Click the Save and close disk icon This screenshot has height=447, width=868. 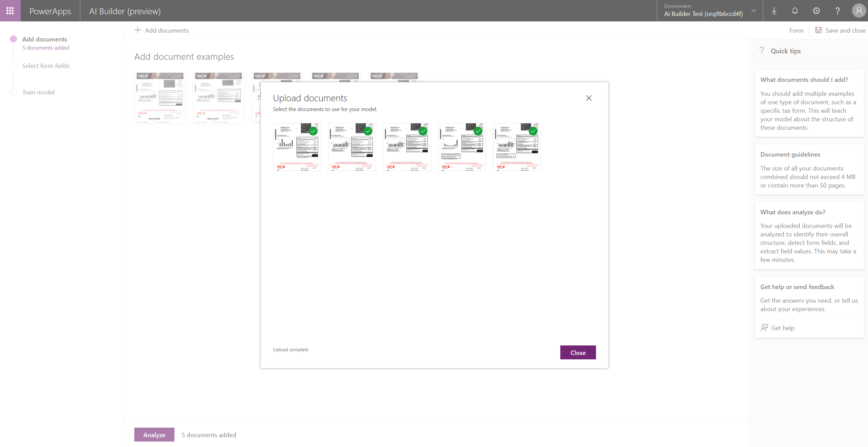point(818,30)
